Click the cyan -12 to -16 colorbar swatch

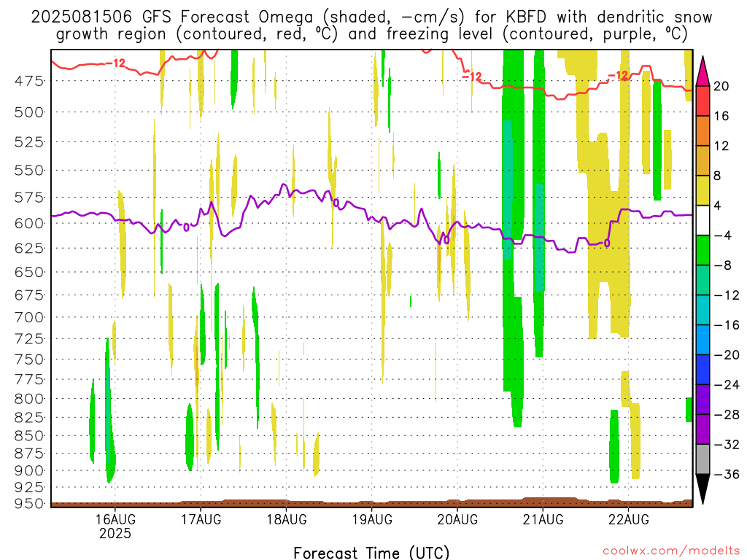pos(703,309)
